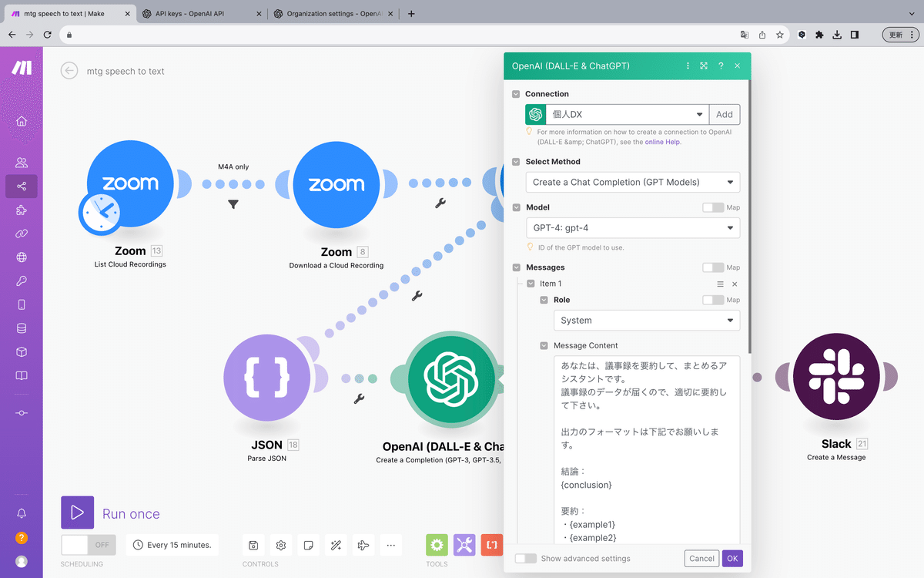Screen dimensions: 924x578
Task: Open the orange Help question icon
Action: (21, 538)
